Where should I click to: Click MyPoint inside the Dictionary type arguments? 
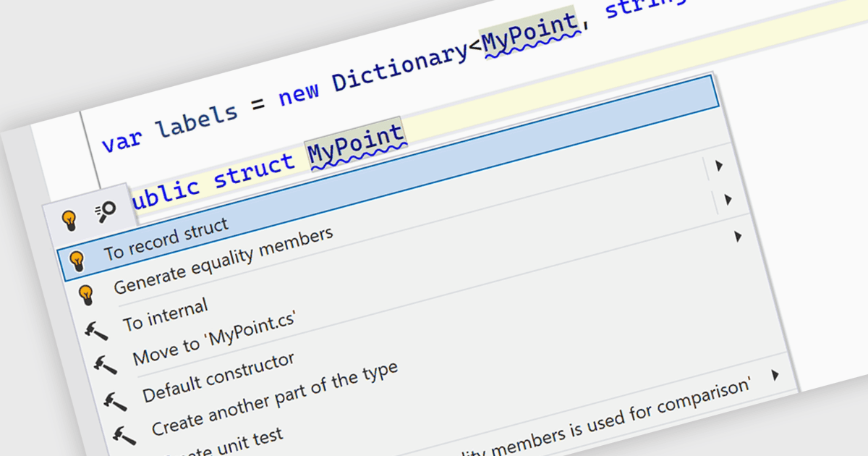tap(532, 34)
